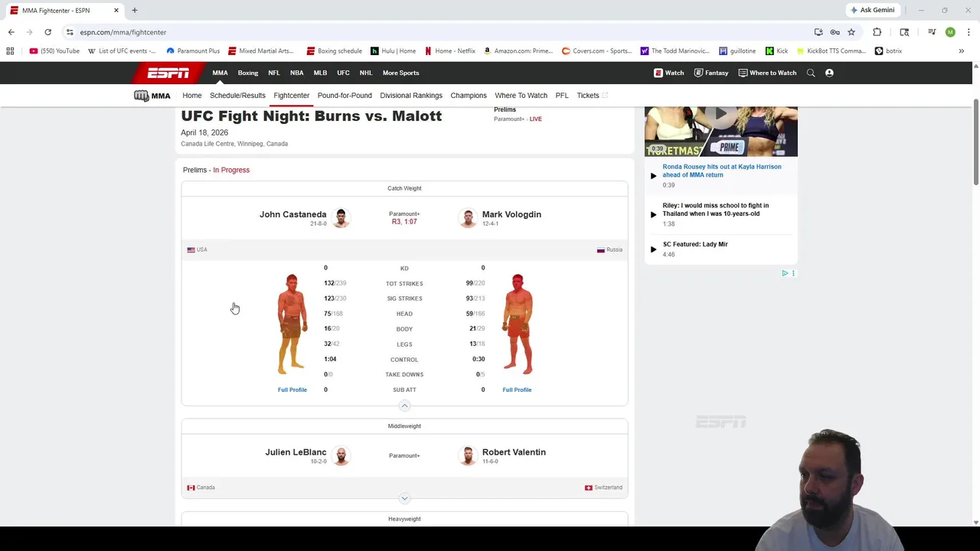Click the featured video thumbnail

(x=720, y=131)
